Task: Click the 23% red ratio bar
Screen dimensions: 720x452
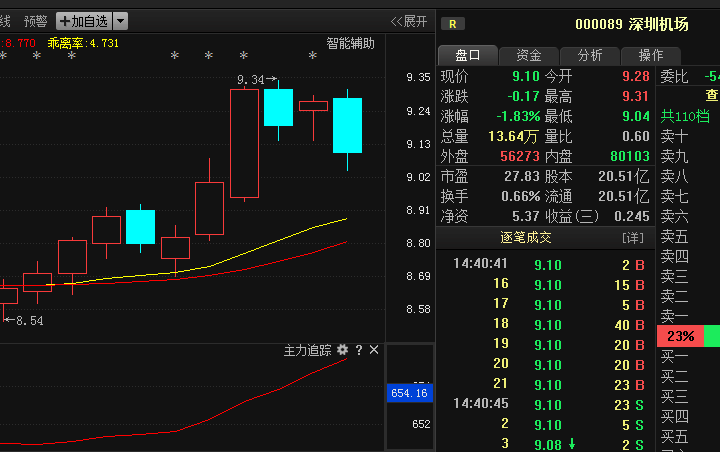Action: point(680,336)
